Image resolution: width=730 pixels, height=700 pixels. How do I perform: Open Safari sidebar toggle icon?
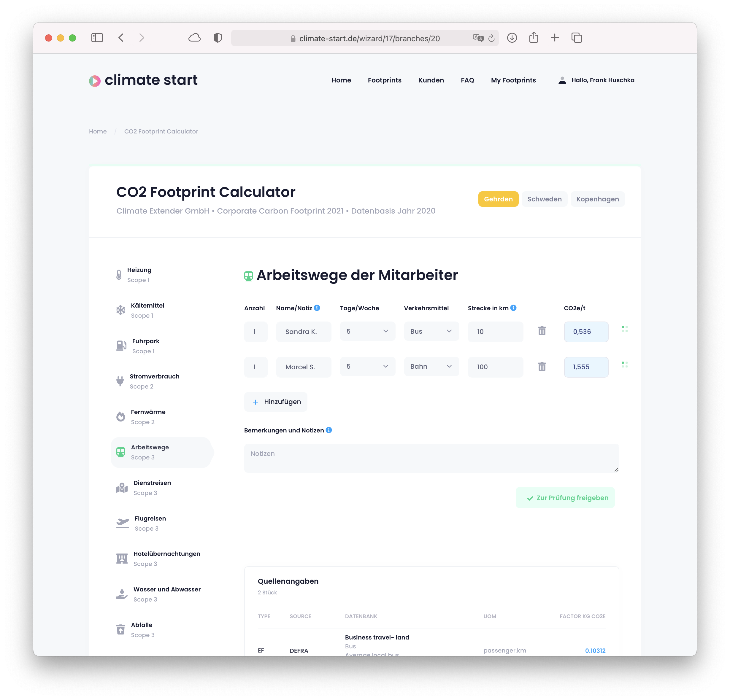click(x=97, y=38)
